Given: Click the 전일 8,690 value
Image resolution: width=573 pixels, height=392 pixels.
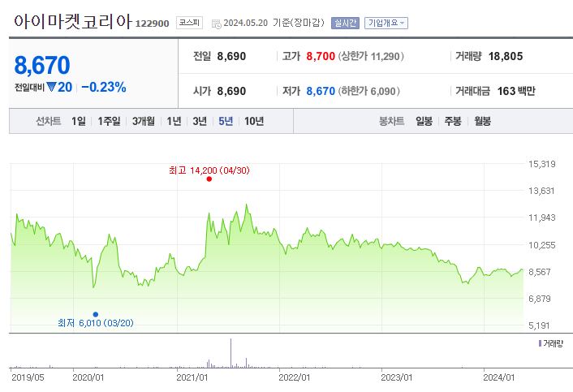Looking at the screenshot, I should [231, 56].
